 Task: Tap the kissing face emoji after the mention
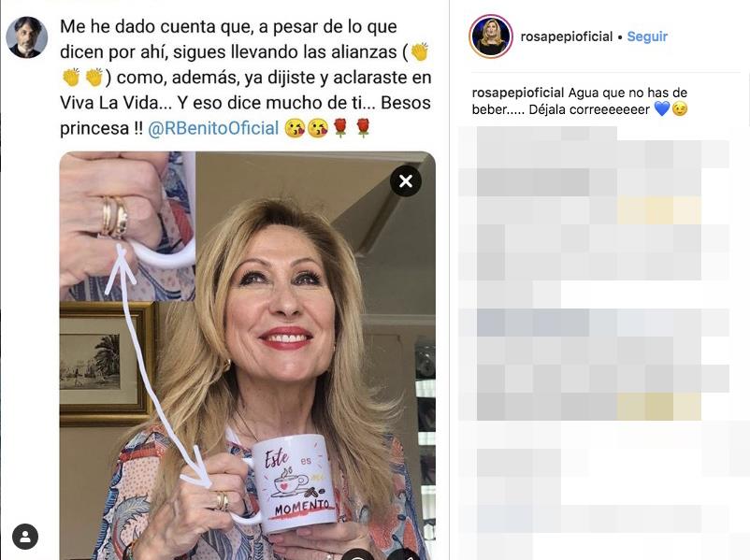point(295,128)
